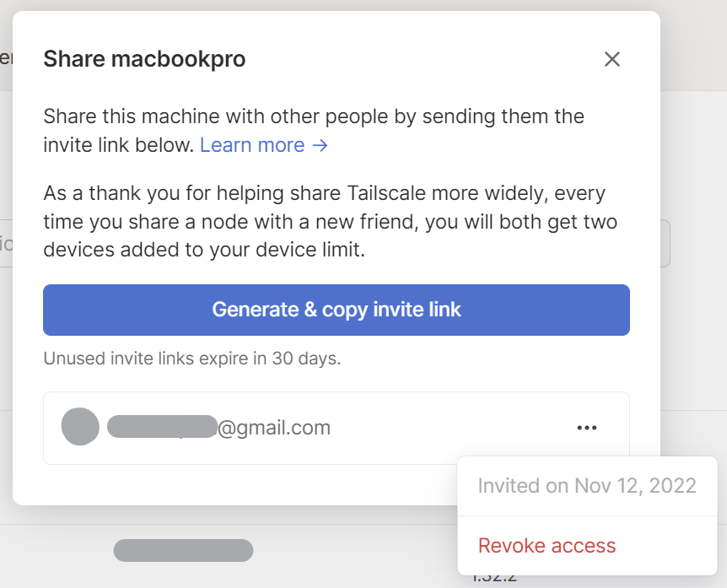This screenshot has width=727, height=588.
Task: Click the "Unused invite links expire" note
Action: [192, 359]
